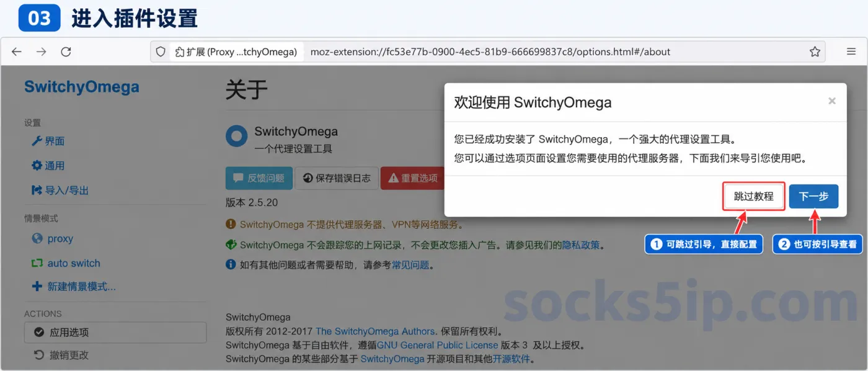Click the undo icon beside 撤销更改
The image size is (868, 371).
pos(38,355)
